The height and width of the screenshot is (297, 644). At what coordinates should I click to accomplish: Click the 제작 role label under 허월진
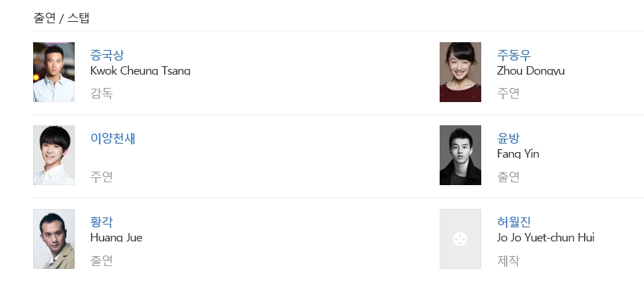[508, 260]
